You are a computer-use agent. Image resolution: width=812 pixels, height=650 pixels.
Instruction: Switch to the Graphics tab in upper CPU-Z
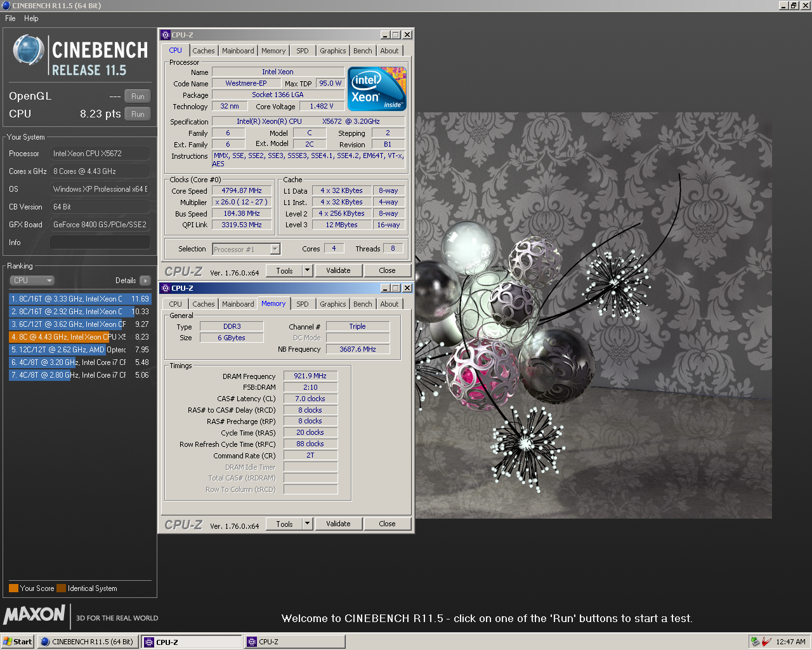tap(333, 51)
